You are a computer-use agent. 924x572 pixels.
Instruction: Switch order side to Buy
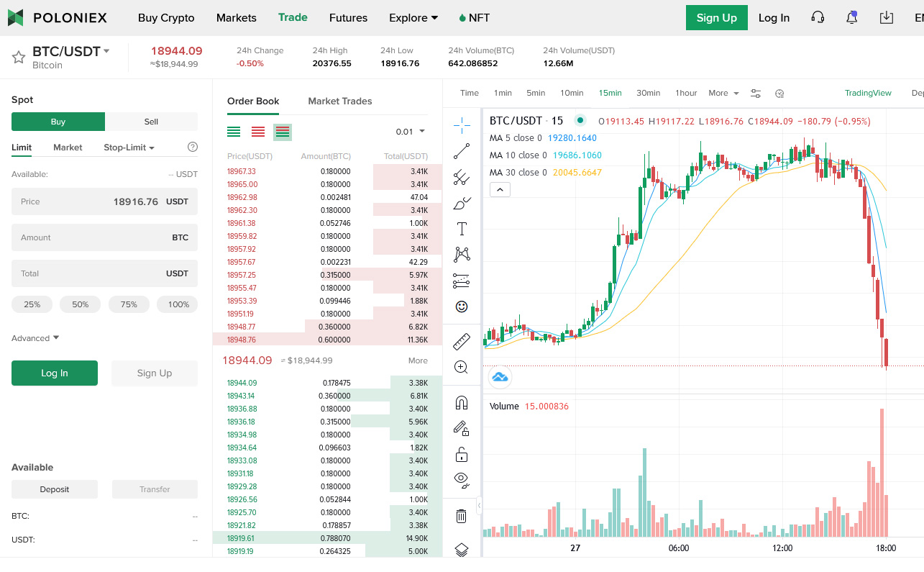tap(58, 122)
